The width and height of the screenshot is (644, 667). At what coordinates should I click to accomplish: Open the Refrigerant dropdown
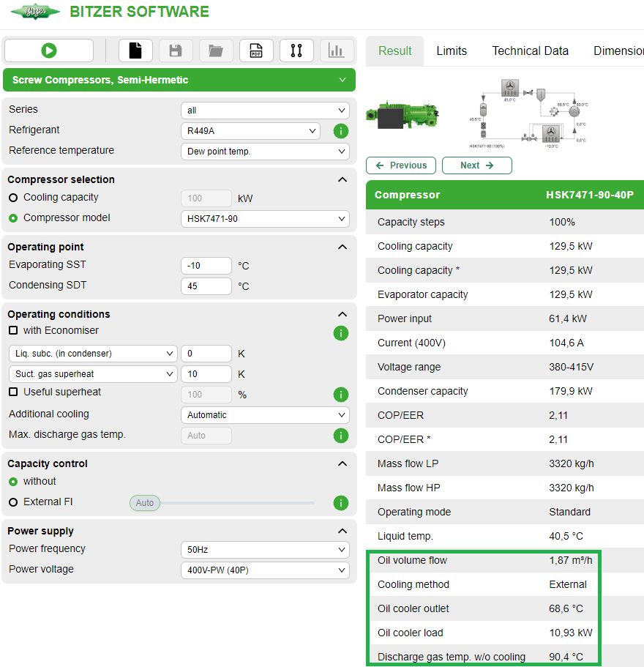[x=250, y=130]
